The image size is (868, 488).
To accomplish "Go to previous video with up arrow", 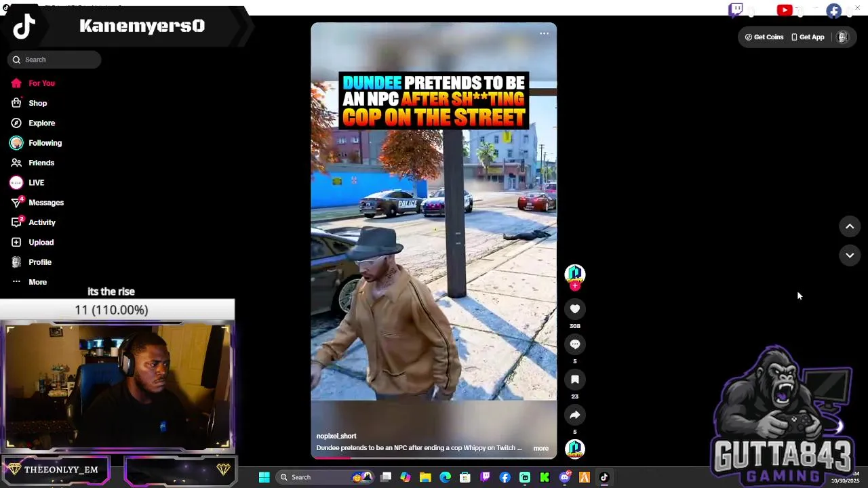I will (850, 226).
